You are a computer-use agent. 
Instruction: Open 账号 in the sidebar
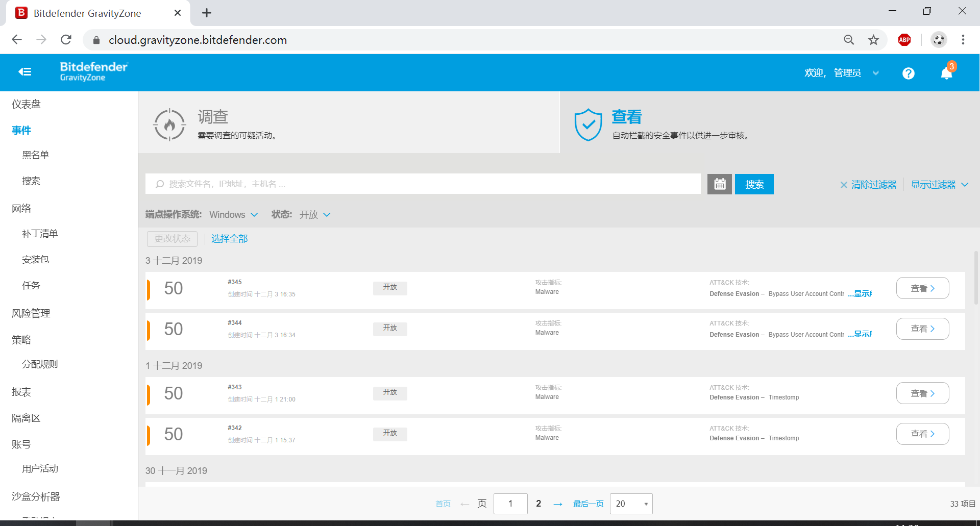click(x=21, y=444)
